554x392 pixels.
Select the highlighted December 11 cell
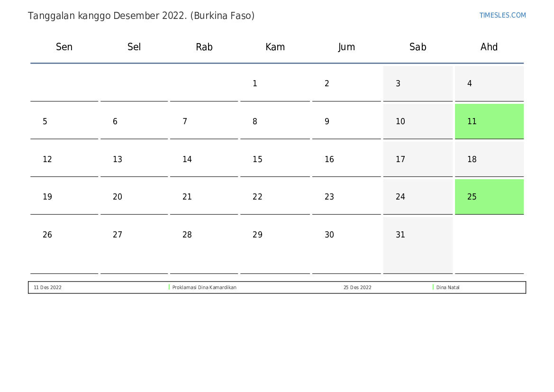pos(489,121)
